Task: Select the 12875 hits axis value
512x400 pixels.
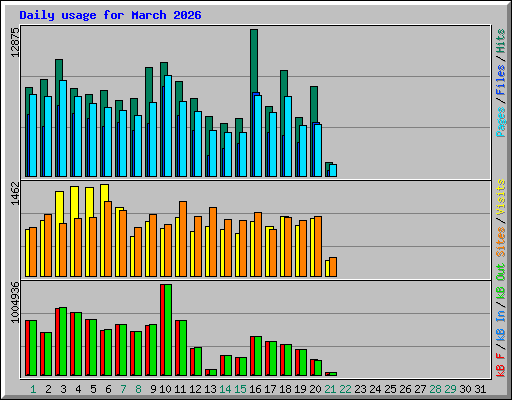Action: point(15,42)
